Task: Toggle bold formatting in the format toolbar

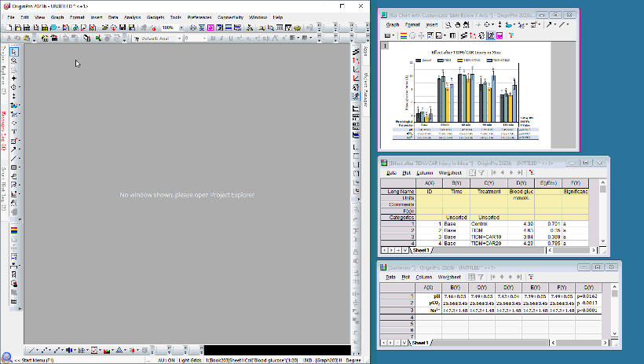Action: [x=215, y=38]
